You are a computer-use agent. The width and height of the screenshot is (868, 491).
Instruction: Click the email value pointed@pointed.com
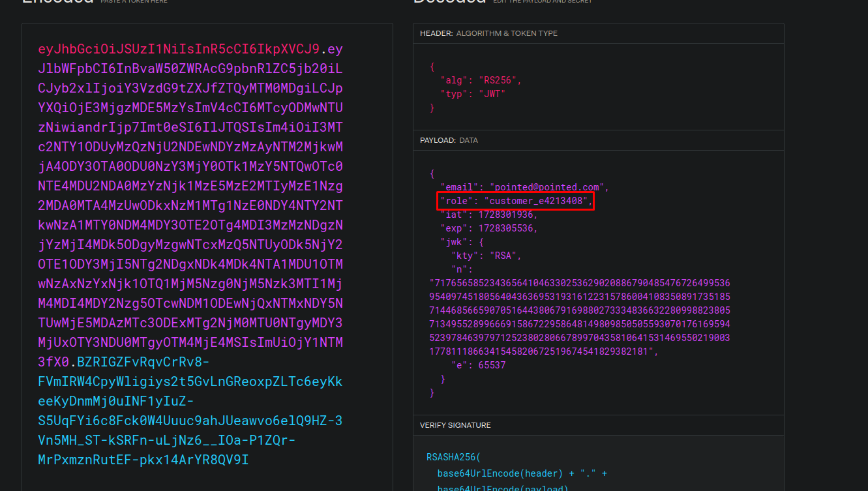pyautogui.click(x=546, y=188)
